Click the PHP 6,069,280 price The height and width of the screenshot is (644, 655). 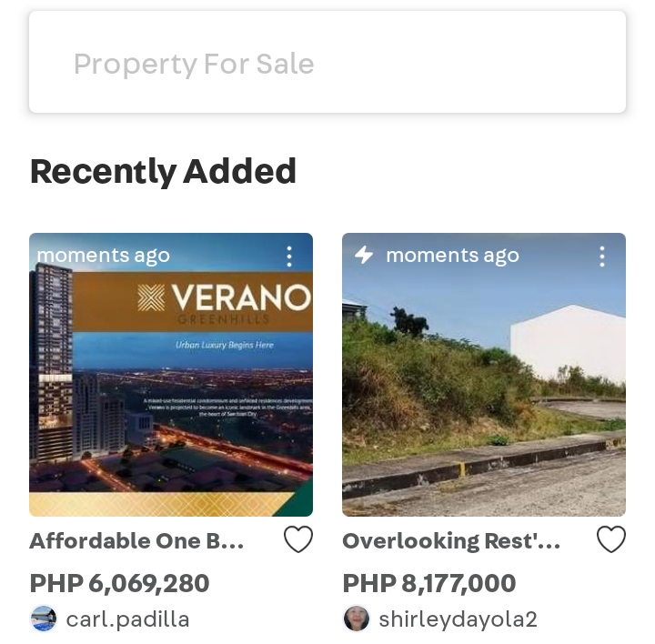coord(119,583)
